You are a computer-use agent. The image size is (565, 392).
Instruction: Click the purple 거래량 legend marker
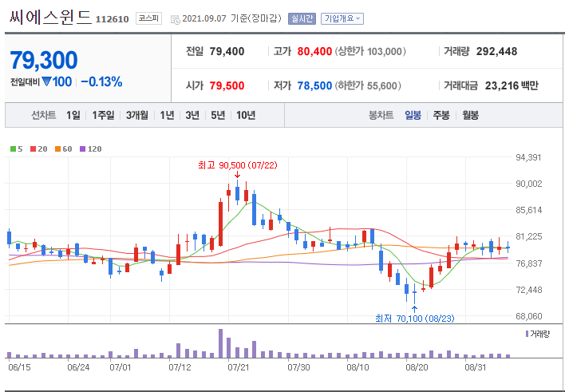pos(527,334)
